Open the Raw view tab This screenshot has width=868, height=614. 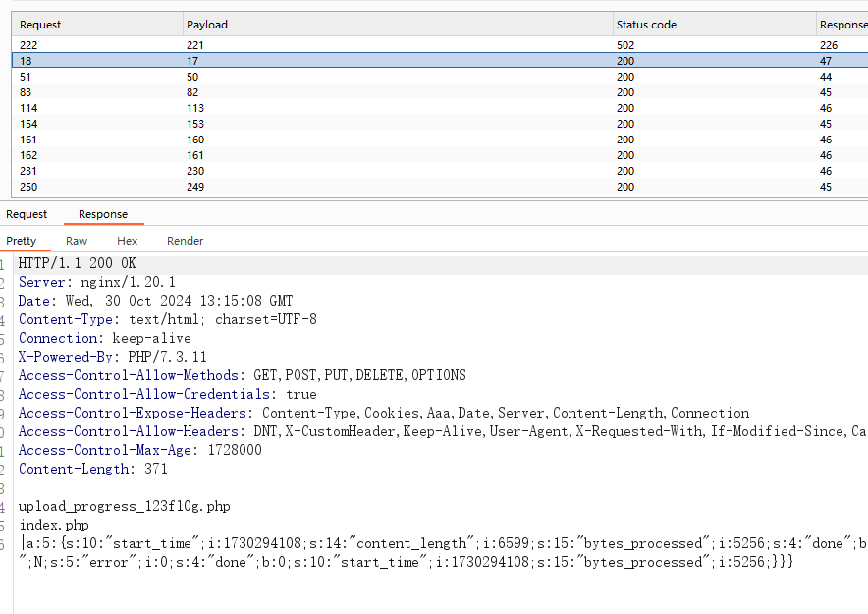[77, 241]
